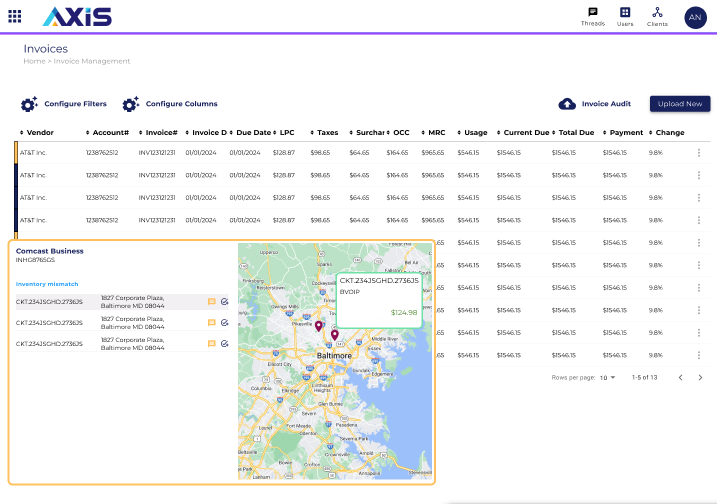Open the Rows per page dropdown

tap(607, 378)
